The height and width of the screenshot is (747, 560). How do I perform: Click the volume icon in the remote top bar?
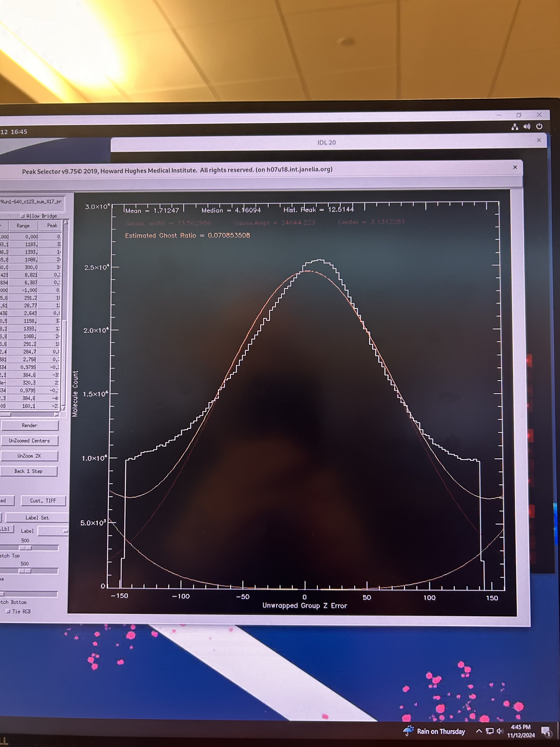pyautogui.click(x=527, y=127)
